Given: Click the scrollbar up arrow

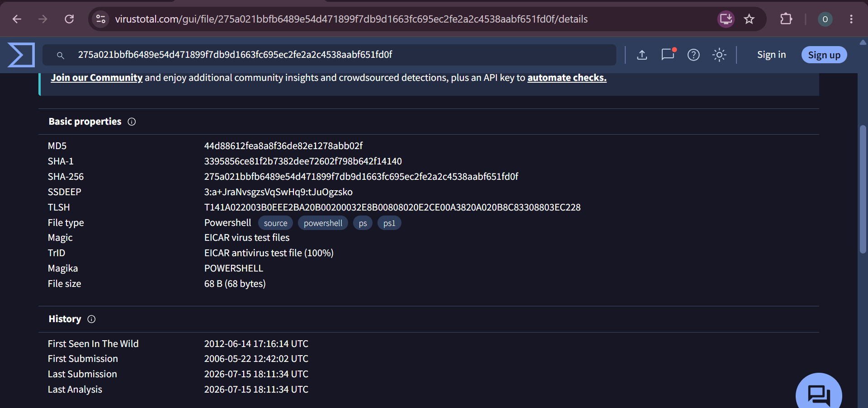Looking at the screenshot, I should tap(863, 42).
